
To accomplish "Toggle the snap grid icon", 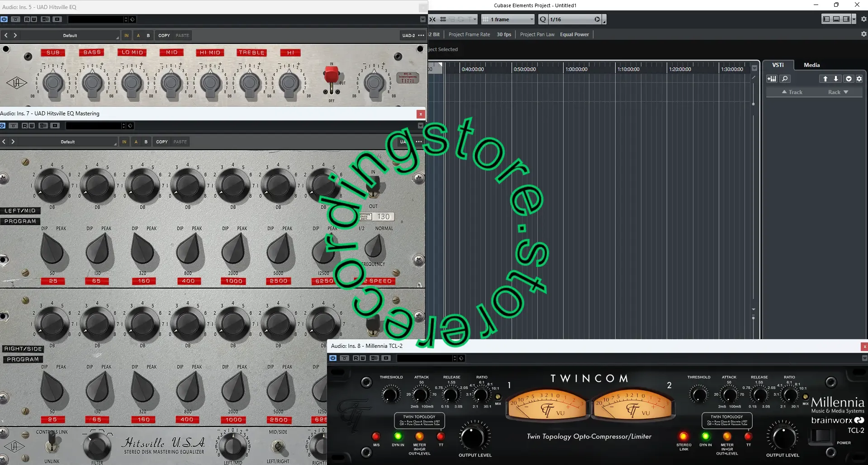I will coord(443,19).
